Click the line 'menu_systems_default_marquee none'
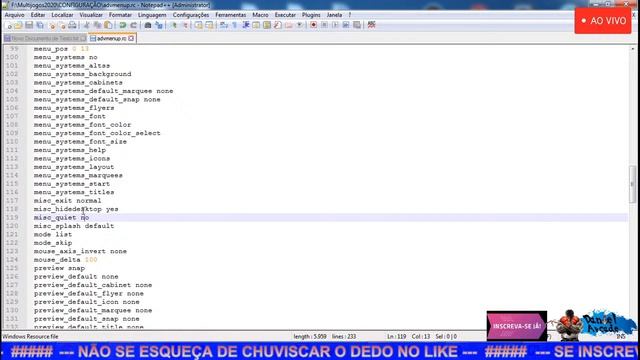The image size is (640, 360). pyautogui.click(x=103, y=91)
